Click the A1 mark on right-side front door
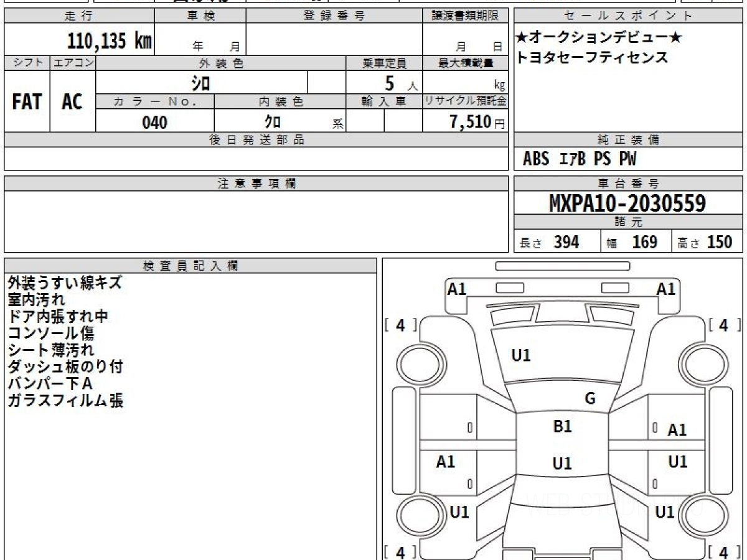Image resolution: width=747 pixels, height=560 pixels. [x=677, y=430]
